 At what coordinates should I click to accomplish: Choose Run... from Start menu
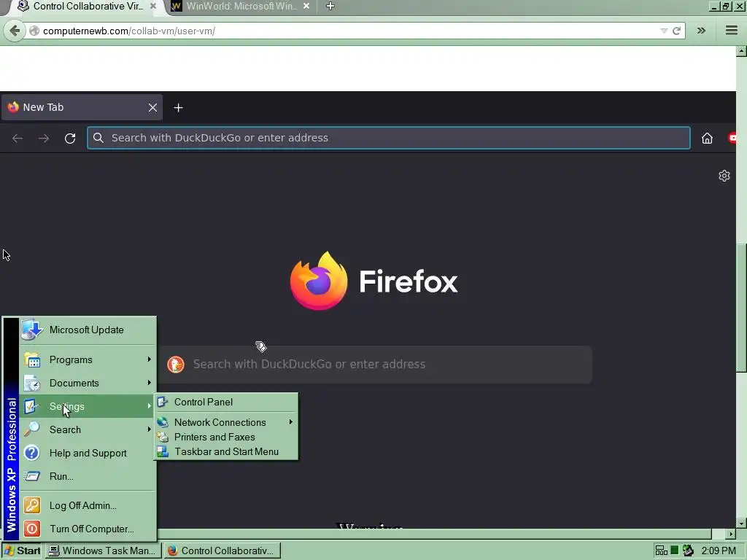pyautogui.click(x=88, y=476)
